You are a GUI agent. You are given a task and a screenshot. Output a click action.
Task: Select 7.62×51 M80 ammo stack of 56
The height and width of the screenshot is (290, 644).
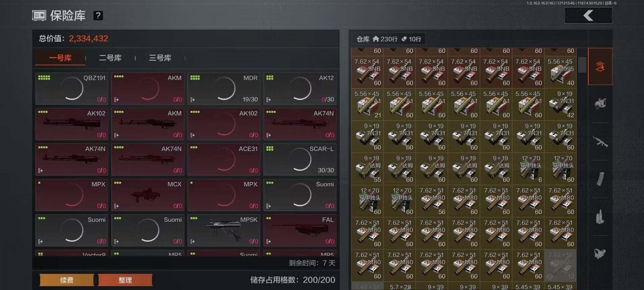coord(432,201)
